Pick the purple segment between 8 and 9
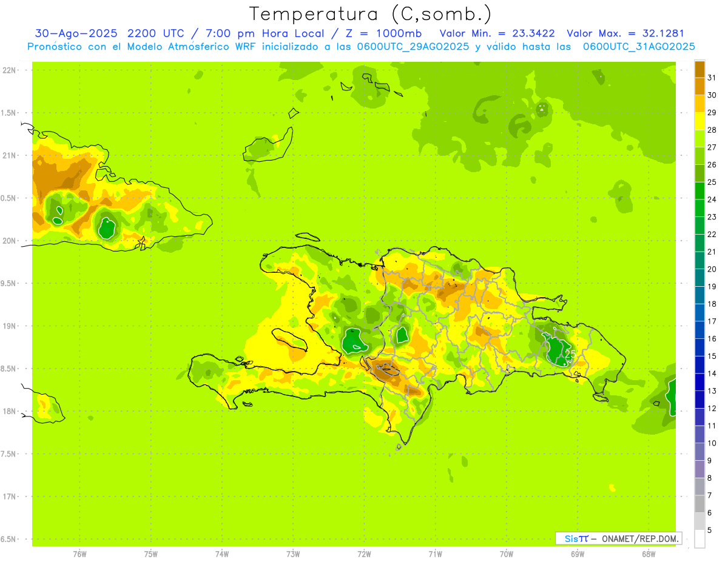Screen dimensions: 728x562 coord(699,469)
